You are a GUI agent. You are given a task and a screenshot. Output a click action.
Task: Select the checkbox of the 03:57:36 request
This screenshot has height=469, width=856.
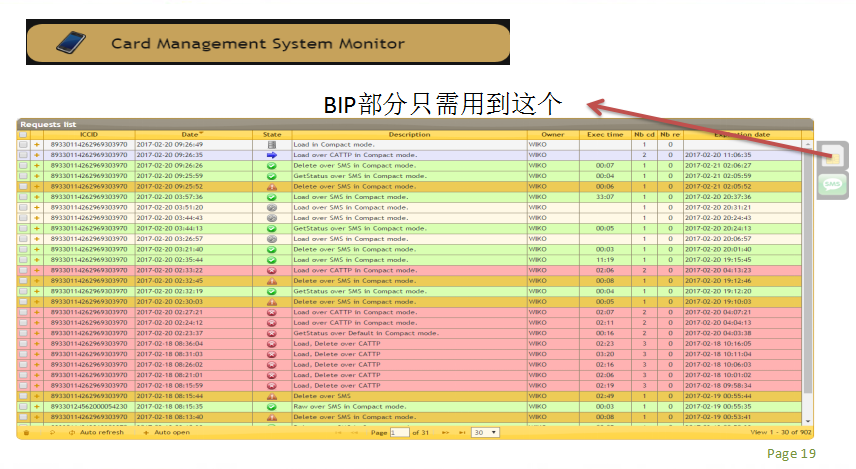(x=23, y=197)
